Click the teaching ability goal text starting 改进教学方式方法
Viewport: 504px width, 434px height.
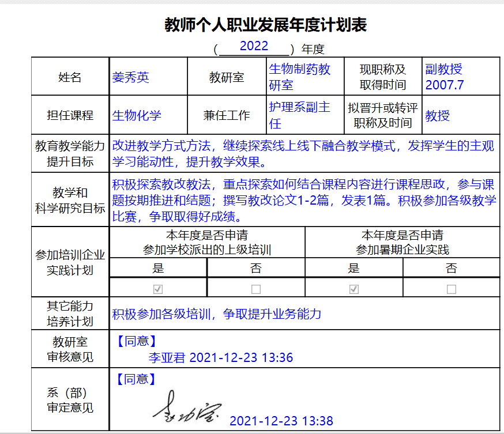click(303, 153)
